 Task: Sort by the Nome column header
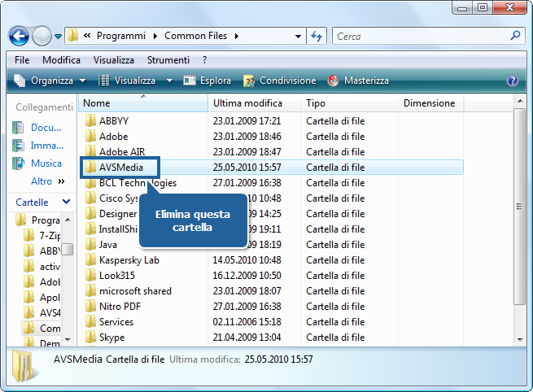(143, 103)
